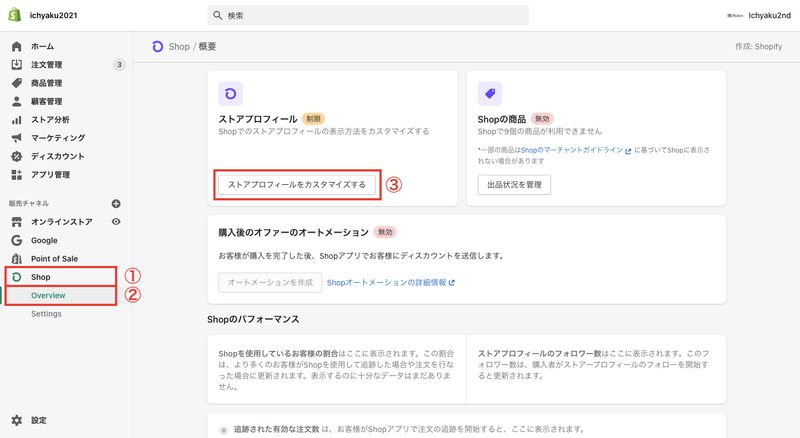Click the Shop channel icon in sidebar
This screenshot has width=800, height=438.
[x=16, y=277]
